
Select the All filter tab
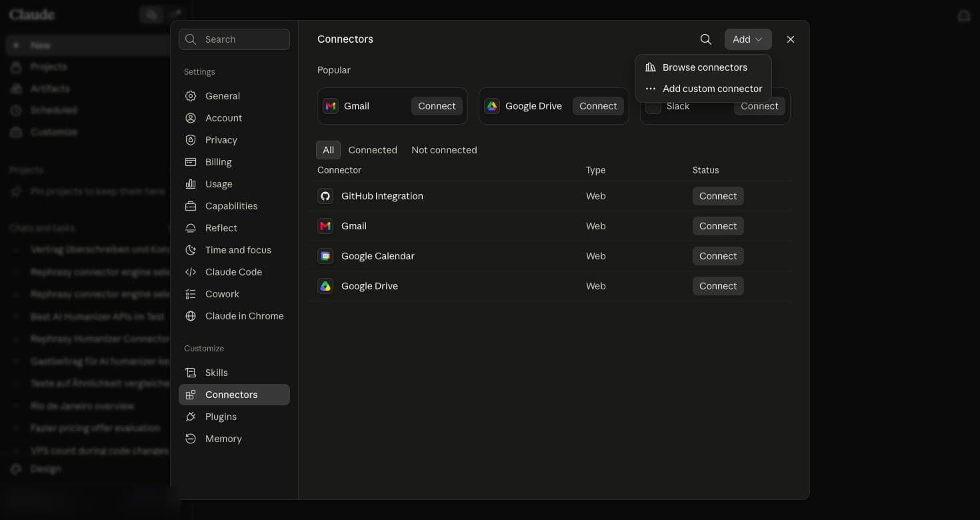click(328, 150)
